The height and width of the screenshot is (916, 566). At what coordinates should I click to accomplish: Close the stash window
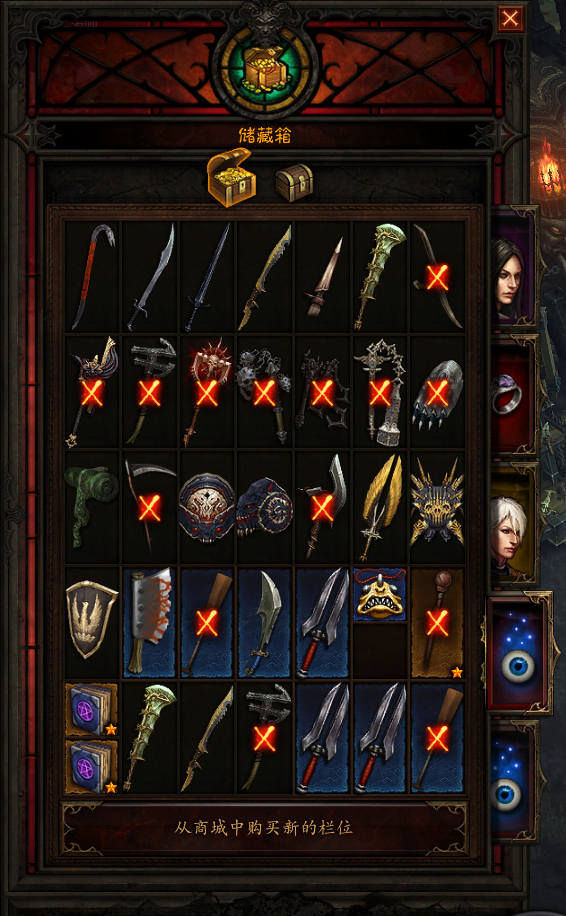511,19
